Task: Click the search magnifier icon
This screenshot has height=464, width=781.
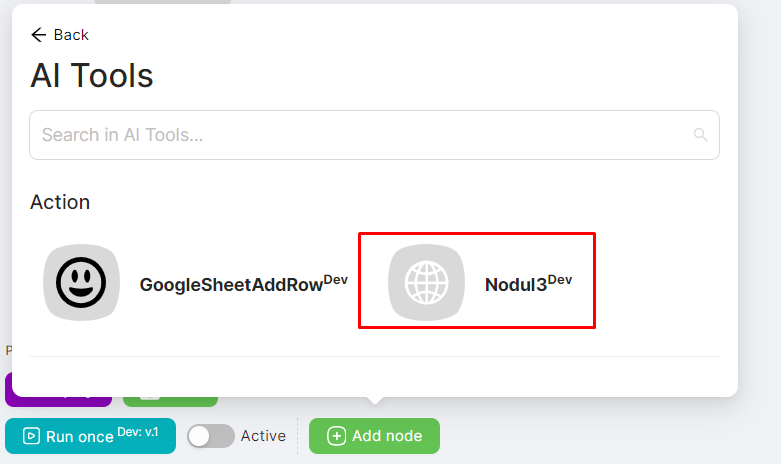Action: [x=700, y=135]
